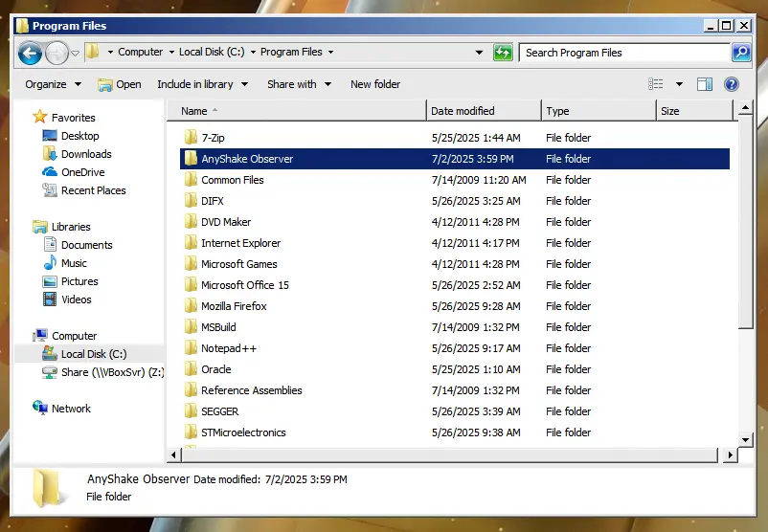Image resolution: width=768 pixels, height=532 pixels.
Task: Click New folder in the toolbar
Action: point(375,84)
